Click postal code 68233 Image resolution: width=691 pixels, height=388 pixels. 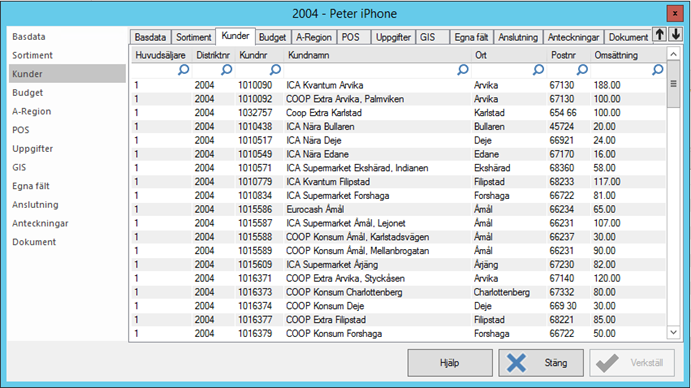tap(562, 182)
